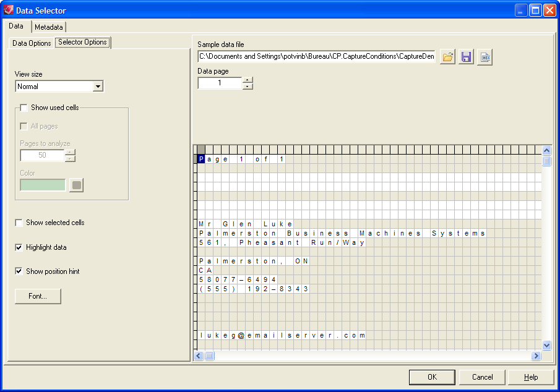Increase the Data page number with up arrow
Image resolution: width=560 pixels, height=392 pixels.
coord(248,79)
